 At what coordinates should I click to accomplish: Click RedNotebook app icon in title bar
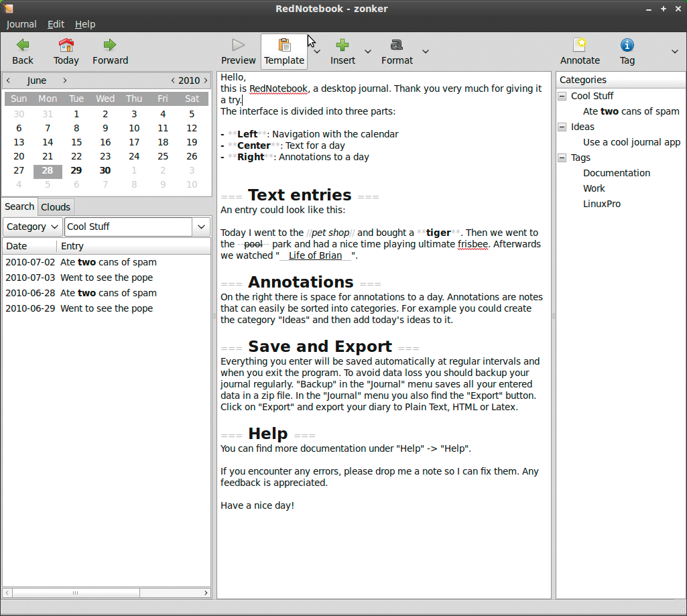pyautogui.click(x=8, y=8)
